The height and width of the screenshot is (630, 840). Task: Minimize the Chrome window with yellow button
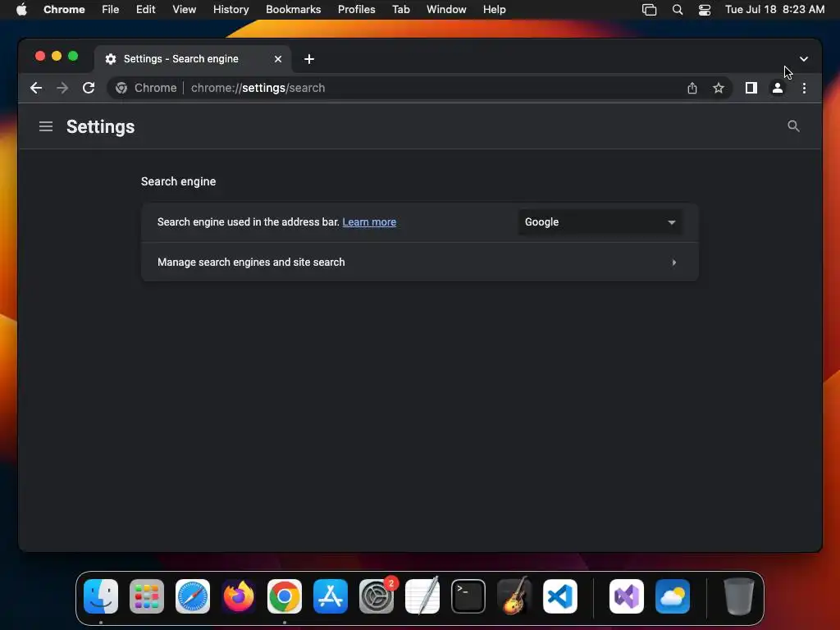(x=57, y=57)
